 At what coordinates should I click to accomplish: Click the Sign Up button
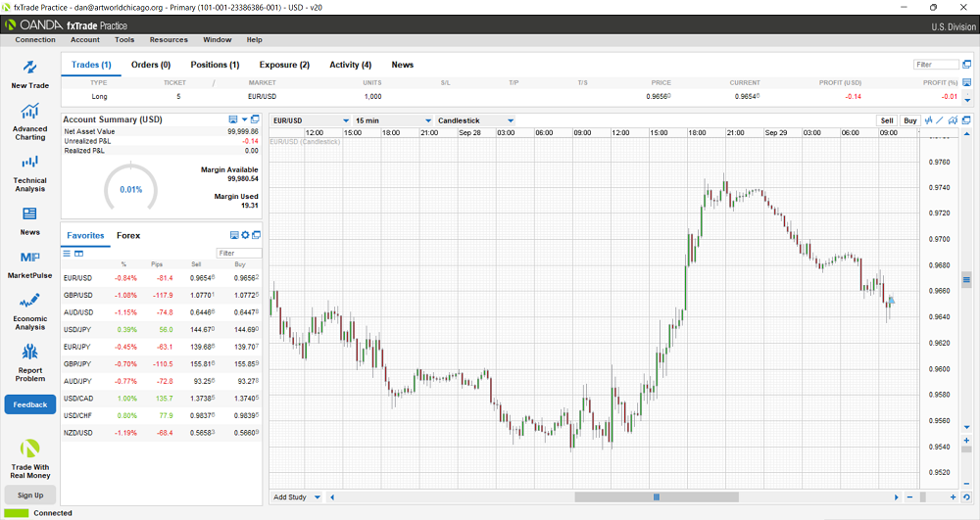click(x=30, y=496)
